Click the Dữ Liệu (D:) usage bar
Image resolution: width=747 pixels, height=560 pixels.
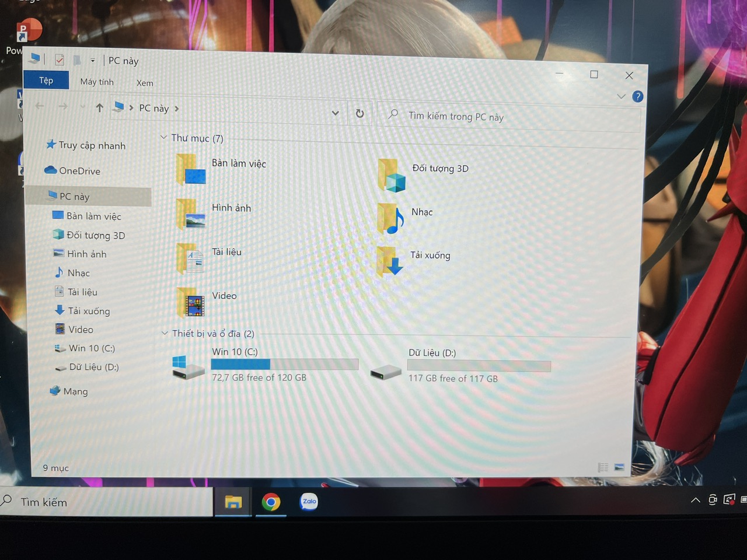pyautogui.click(x=479, y=366)
